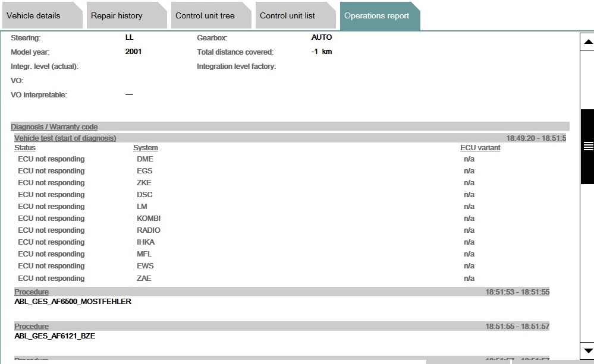Image resolution: width=594 pixels, height=364 pixels.
Task: Click the ECU variant column header
Action: [480, 148]
